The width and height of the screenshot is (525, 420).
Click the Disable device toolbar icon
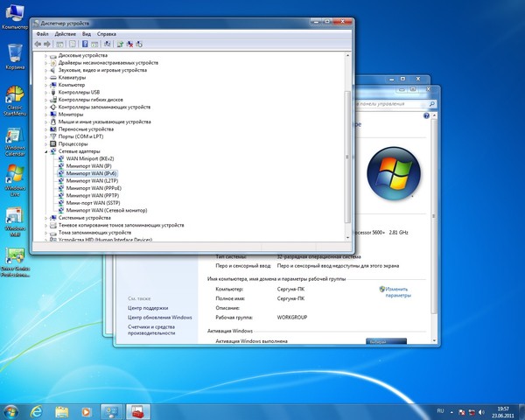click(139, 45)
